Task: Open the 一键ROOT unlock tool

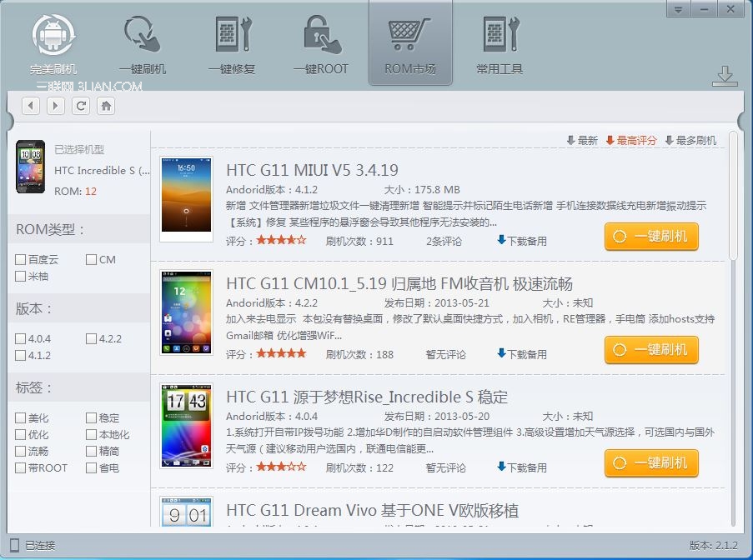Action: click(x=321, y=45)
